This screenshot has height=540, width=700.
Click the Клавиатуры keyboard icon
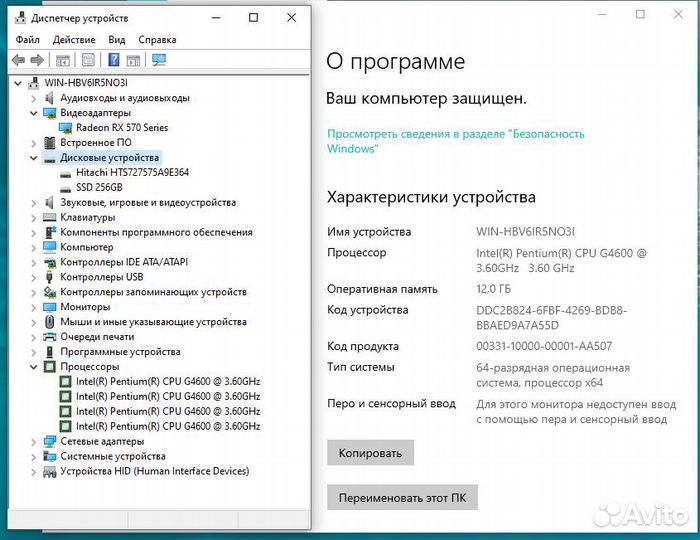pyautogui.click(x=50, y=217)
